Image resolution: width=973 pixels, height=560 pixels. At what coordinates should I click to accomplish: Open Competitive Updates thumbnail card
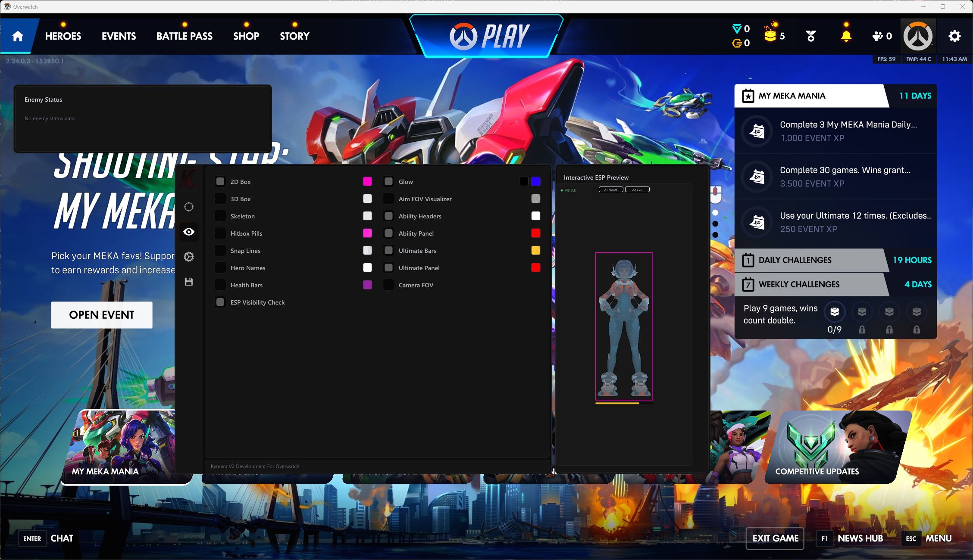pos(838,447)
